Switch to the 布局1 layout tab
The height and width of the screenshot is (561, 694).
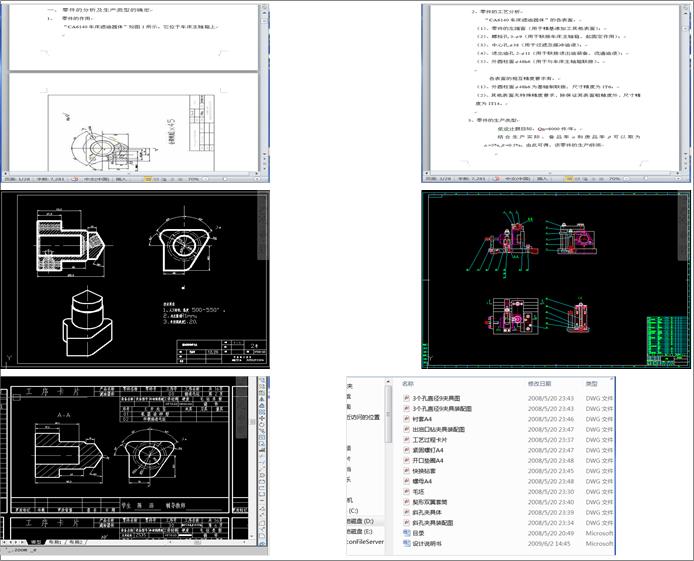coord(55,542)
